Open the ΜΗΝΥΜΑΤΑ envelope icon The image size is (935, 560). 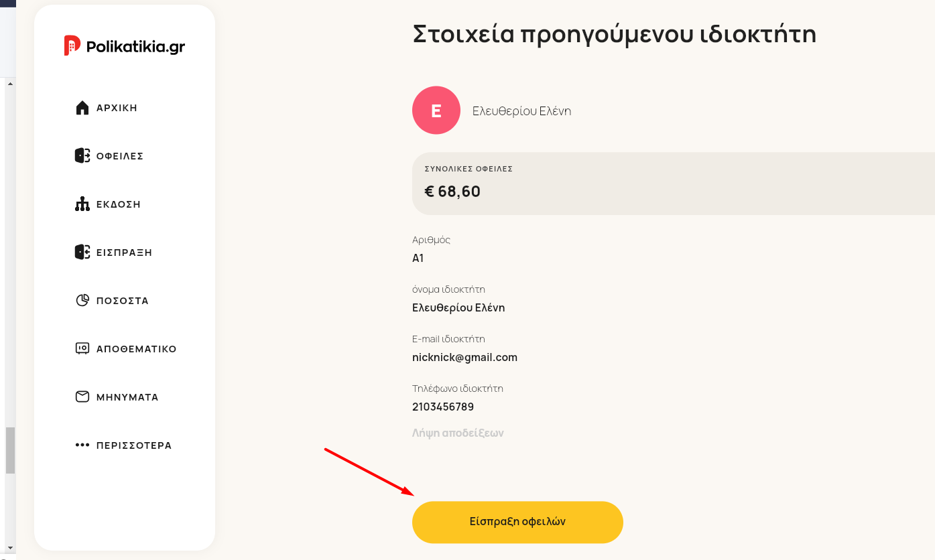point(82,397)
